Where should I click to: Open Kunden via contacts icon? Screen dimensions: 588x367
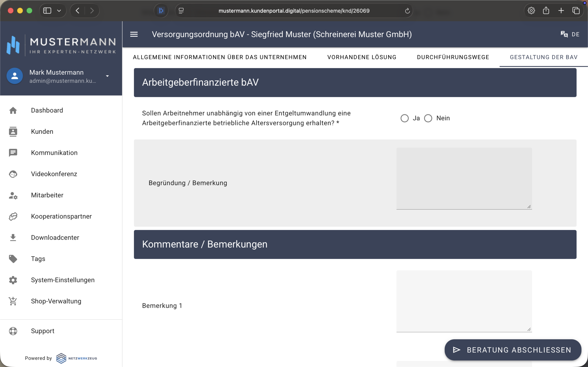[13, 132]
